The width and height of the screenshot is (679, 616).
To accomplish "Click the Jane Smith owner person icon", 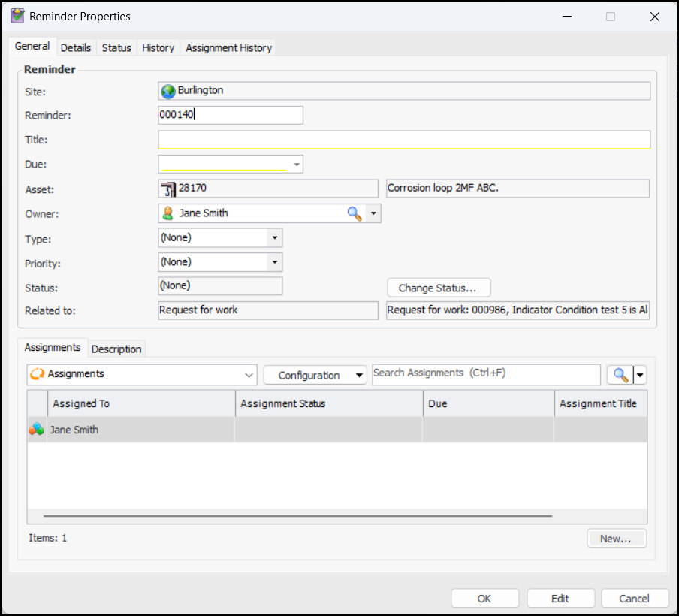I will [x=168, y=213].
